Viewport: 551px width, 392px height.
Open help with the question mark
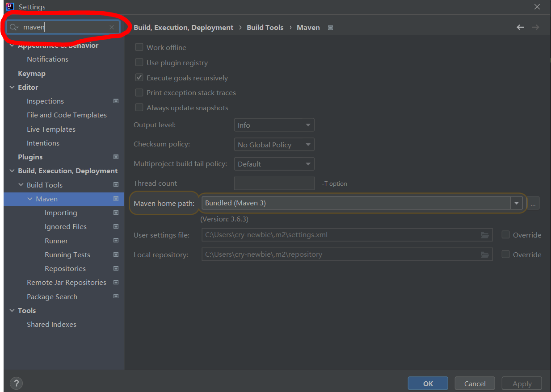(x=16, y=383)
